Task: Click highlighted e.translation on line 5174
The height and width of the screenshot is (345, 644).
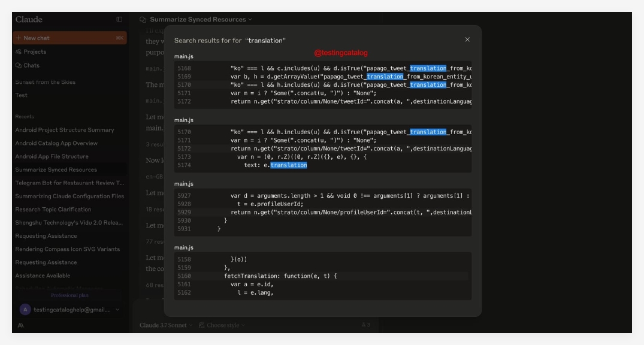Action: pyautogui.click(x=288, y=165)
